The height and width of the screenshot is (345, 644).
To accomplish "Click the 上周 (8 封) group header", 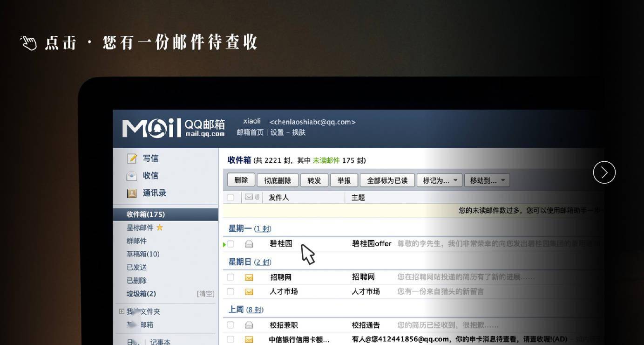I will tap(246, 310).
